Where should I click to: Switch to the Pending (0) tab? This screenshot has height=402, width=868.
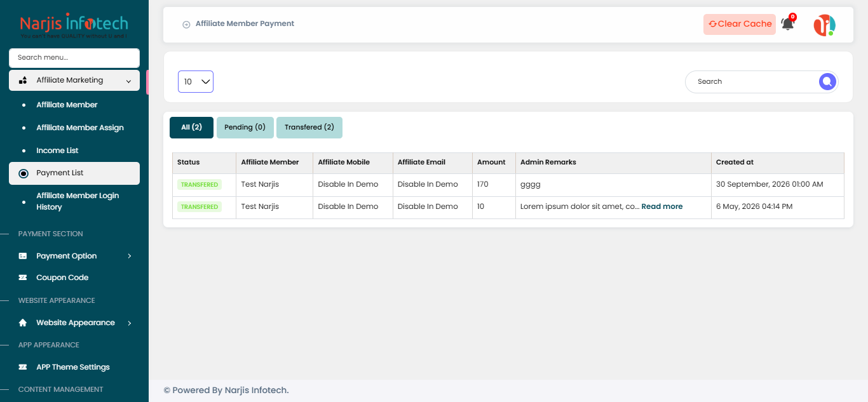245,127
